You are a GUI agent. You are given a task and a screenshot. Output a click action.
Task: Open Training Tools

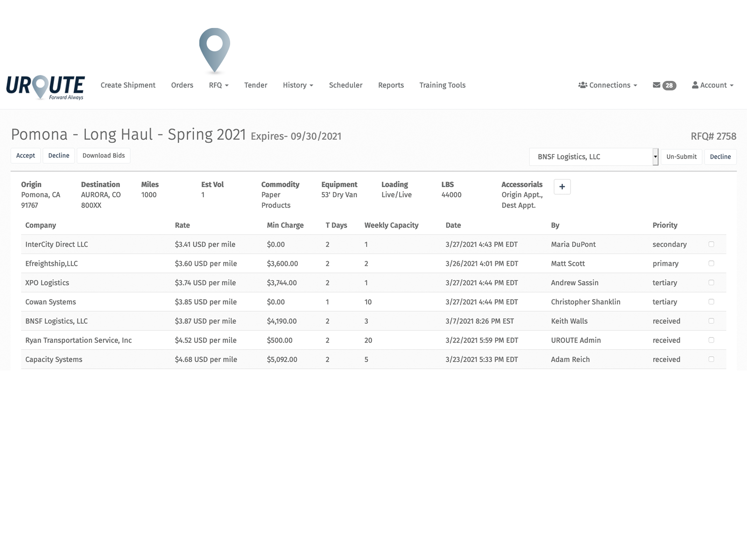[442, 85]
